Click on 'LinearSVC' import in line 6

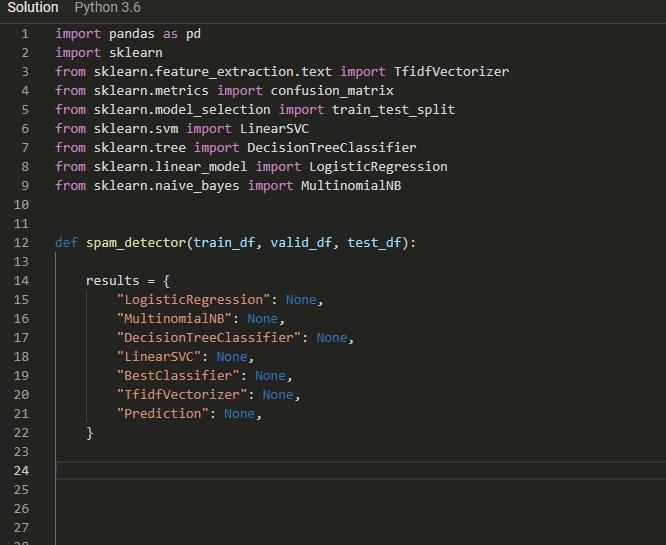point(274,128)
